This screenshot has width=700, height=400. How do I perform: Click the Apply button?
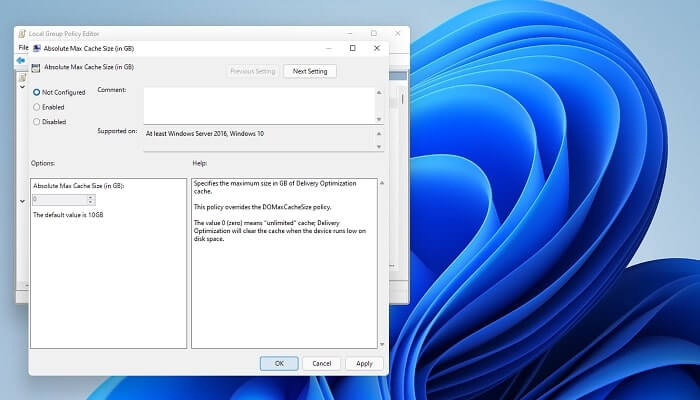[x=364, y=363]
